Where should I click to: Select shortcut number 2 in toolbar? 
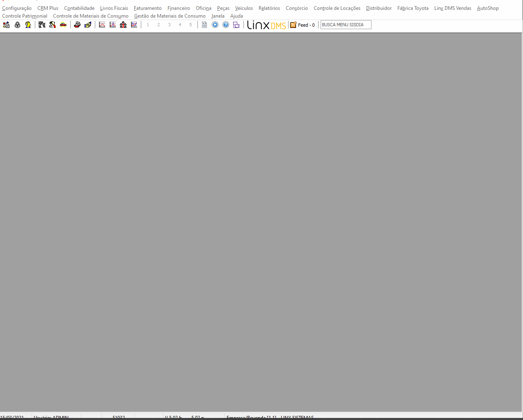tap(158, 25)
